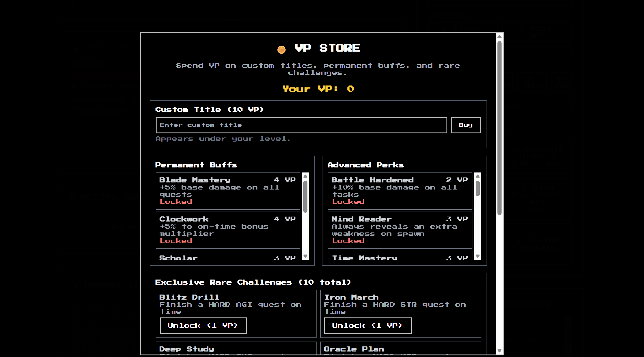Click Permanent Buffs scroll up arrow
Image resolution: width=644 pixels, height=357 pixels.
point(305,176)
